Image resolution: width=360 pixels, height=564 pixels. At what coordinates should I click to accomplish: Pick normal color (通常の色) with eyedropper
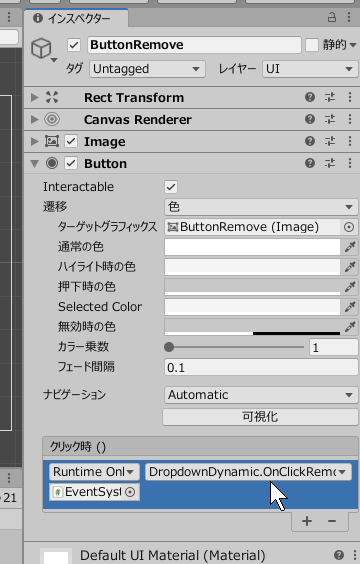pyautogui.click(x=350, y=247)
